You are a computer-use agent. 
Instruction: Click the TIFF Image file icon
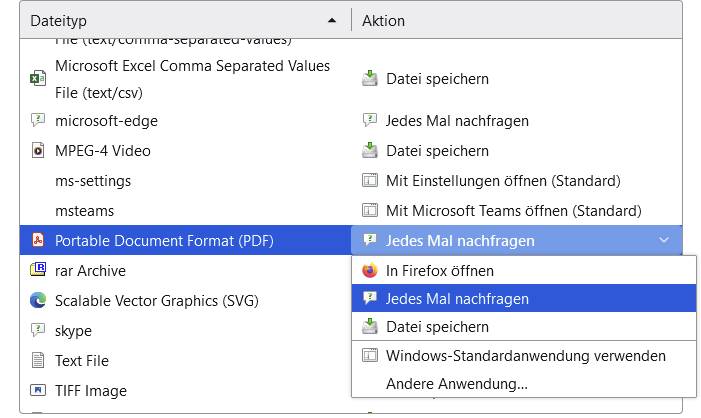tap(38, 391)
